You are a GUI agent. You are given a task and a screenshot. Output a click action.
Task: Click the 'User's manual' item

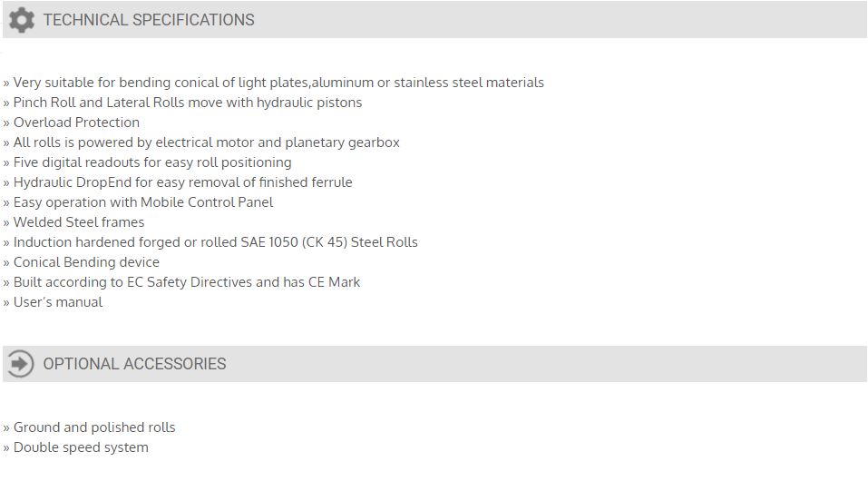point(53,302)
